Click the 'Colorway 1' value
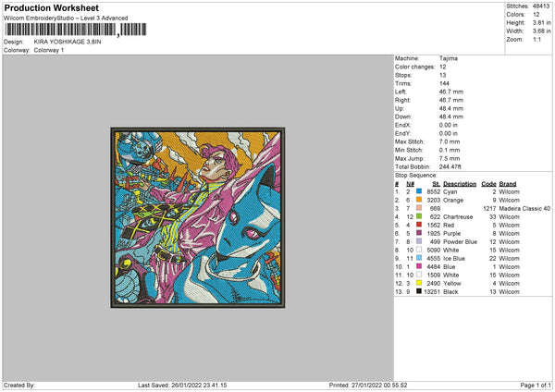 (x=49, y=50)
